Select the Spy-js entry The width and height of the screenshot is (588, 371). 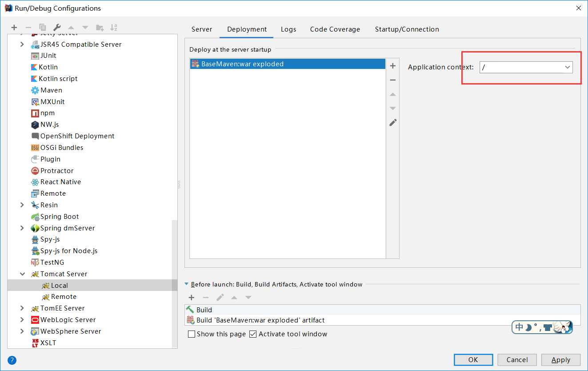[x=45, y=239]
